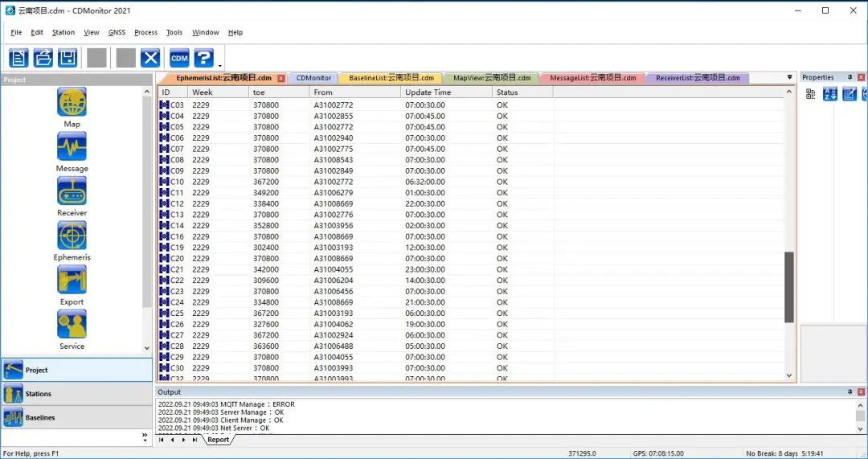This screenshot has height=459, width=868.
Task: Switch properties to categorized view
Action: click(810, 94)
